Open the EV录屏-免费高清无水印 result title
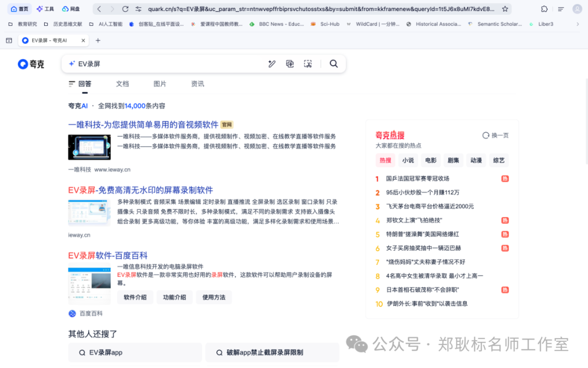The height and width of the screenshot is (368, 588). [140, 190]
